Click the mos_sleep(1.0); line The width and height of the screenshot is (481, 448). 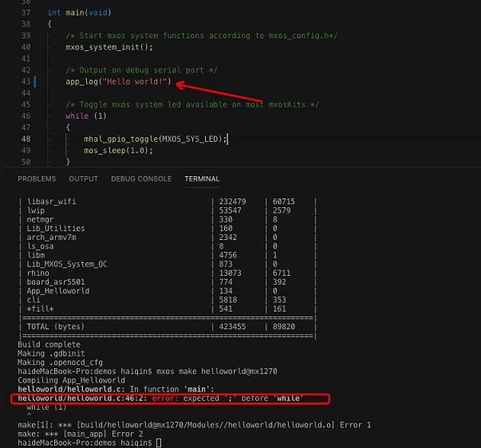pos(118,151)
